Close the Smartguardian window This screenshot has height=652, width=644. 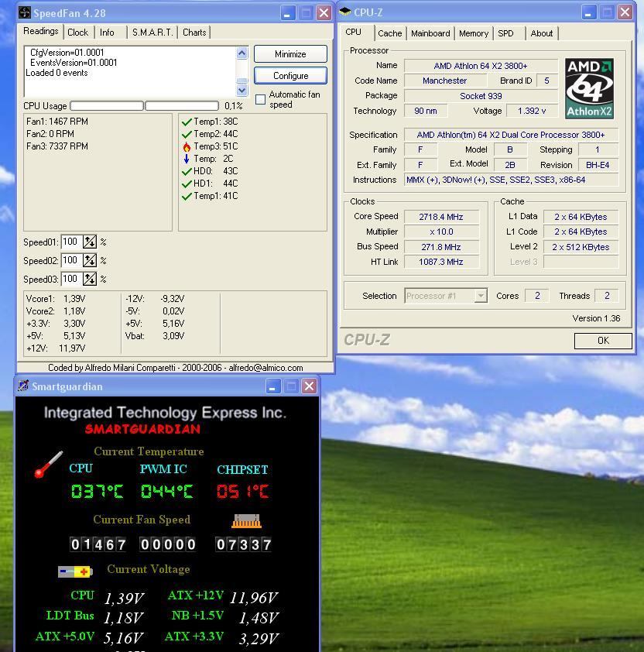(x=310, y=386)
